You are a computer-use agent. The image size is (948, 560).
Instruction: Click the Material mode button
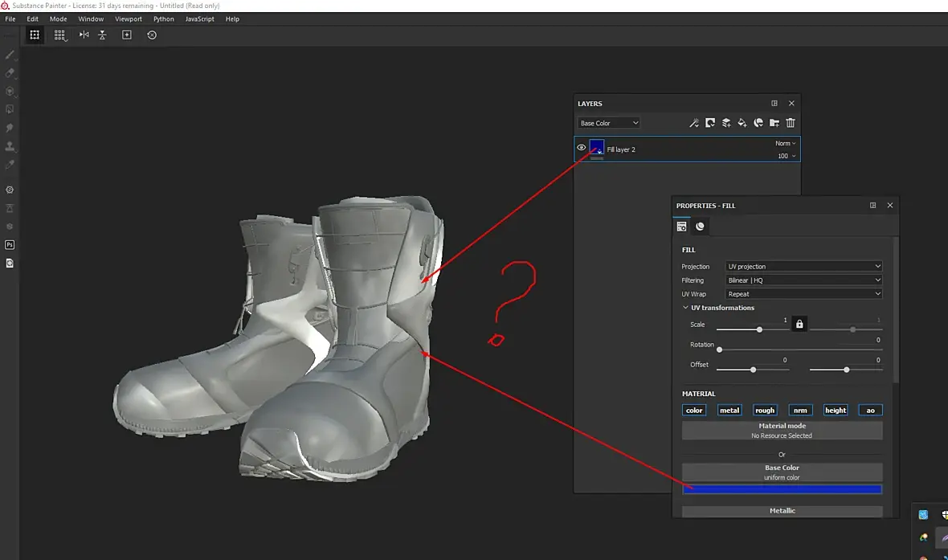pyautogui.click(x=782, y=431)
